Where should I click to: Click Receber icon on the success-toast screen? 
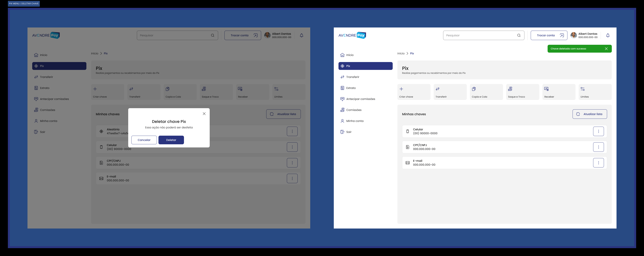pos(546,89)
